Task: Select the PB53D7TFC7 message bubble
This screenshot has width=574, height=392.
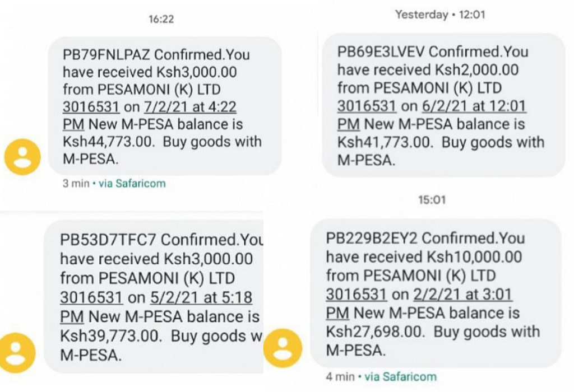Action: tap(154, 297)
